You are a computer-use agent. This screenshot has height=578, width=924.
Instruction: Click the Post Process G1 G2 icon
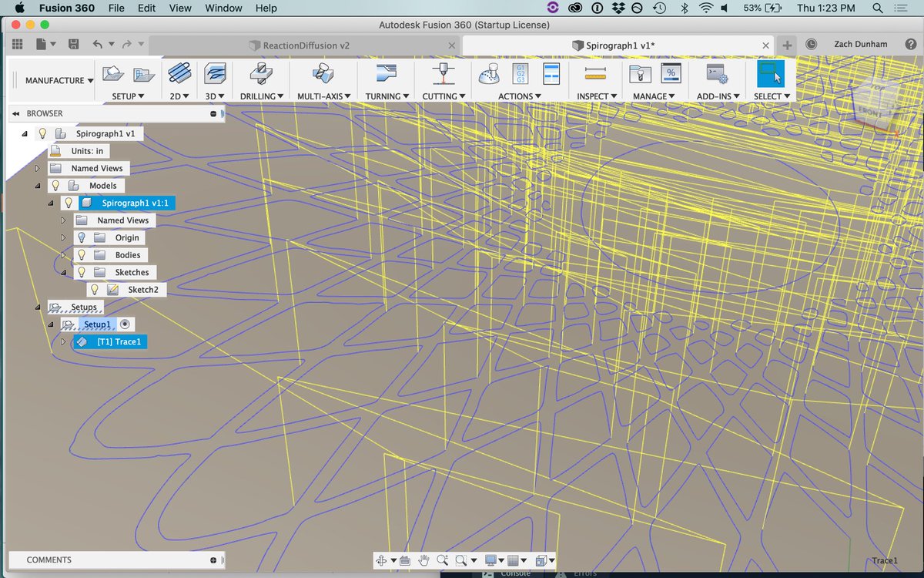click(x=521, y=74)
